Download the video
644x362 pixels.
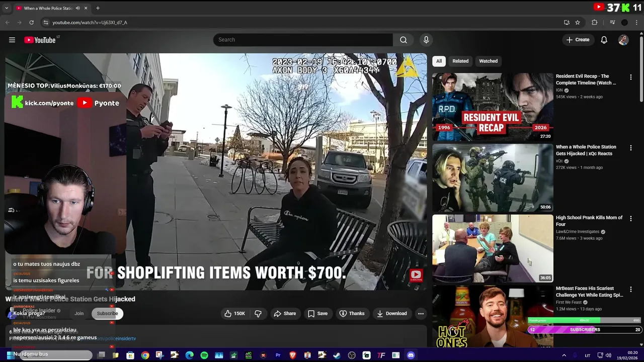(391, 313)
